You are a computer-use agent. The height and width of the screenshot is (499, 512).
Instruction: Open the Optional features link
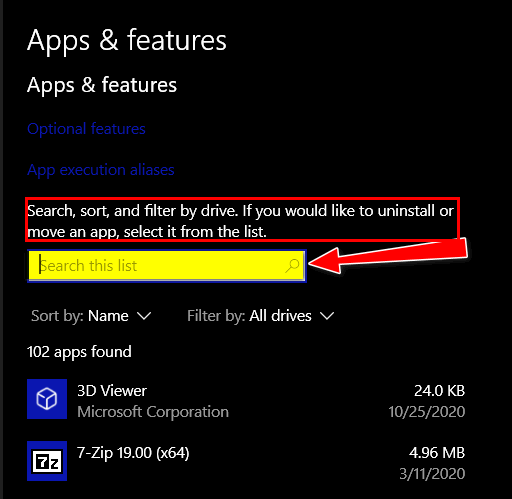click(86, 129)
